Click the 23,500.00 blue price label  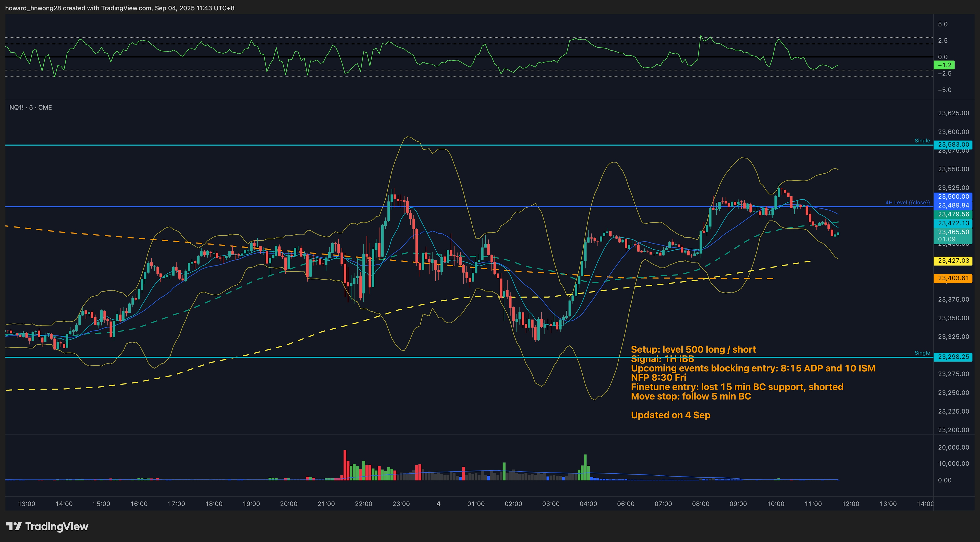(953, 196)
